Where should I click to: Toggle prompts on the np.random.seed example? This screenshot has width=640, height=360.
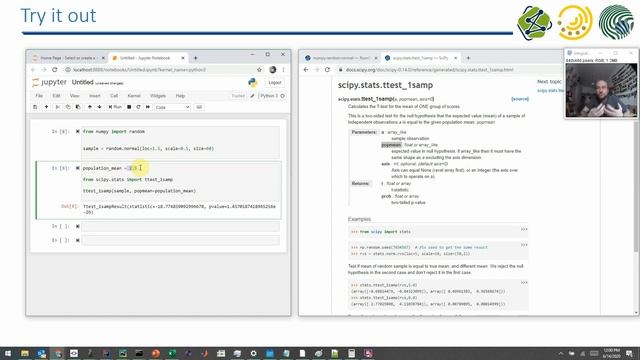[524, 245]
